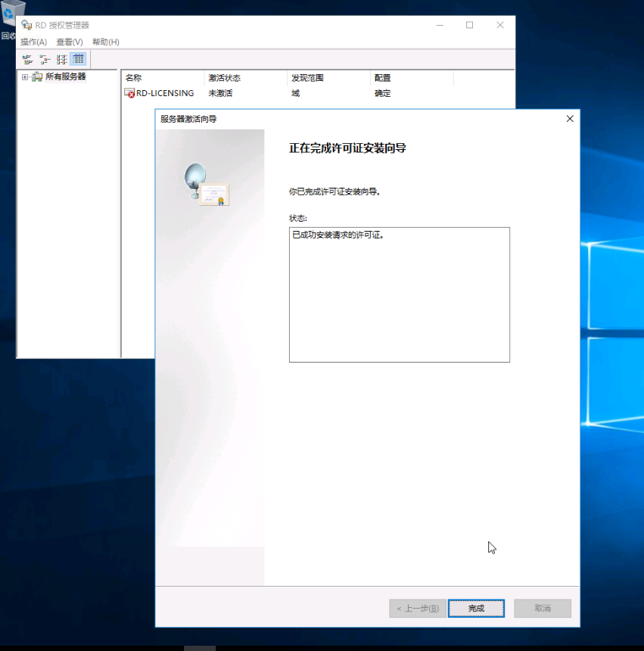Switch to large icons view in toolbar

27,59
